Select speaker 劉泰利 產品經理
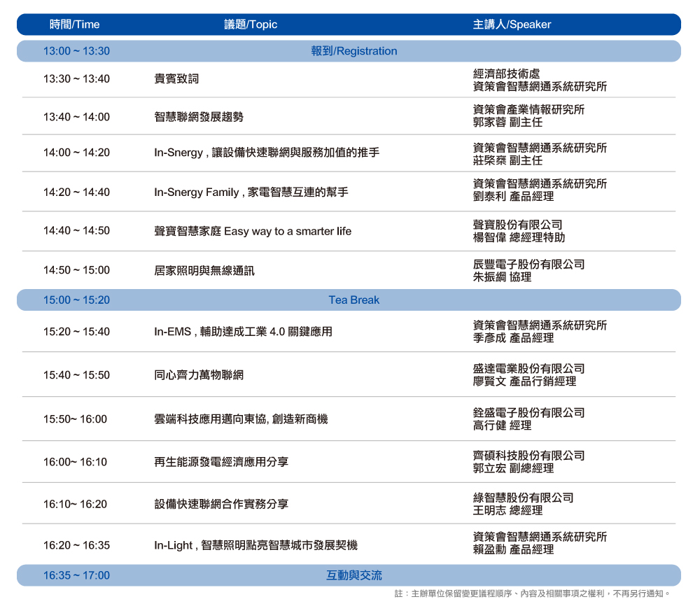The image size is (700, 604). (513, 197)
